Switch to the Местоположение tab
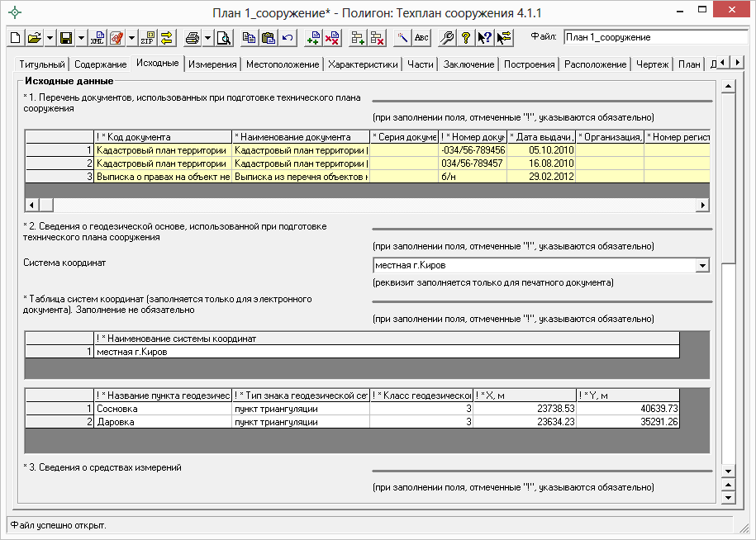The image size is (756, 540). pos(283,64)
